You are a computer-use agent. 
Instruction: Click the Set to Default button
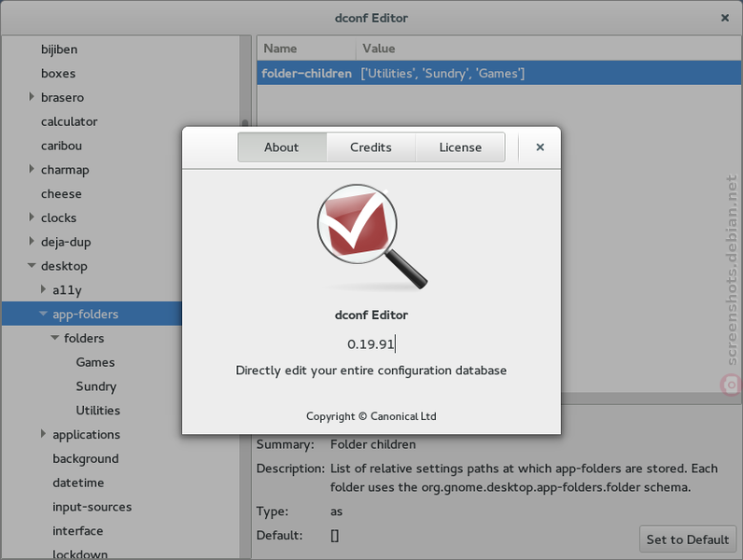pyautogui.click(x=688, y=539)
